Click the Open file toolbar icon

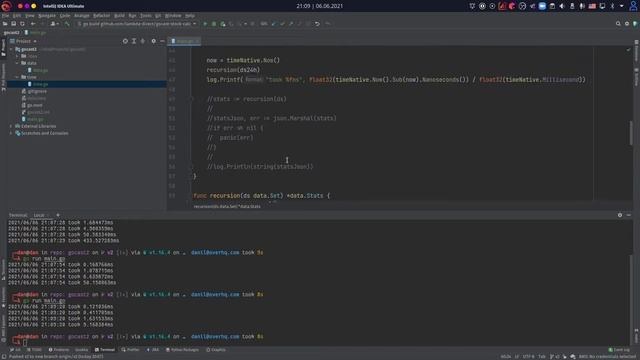coord(5,24)
